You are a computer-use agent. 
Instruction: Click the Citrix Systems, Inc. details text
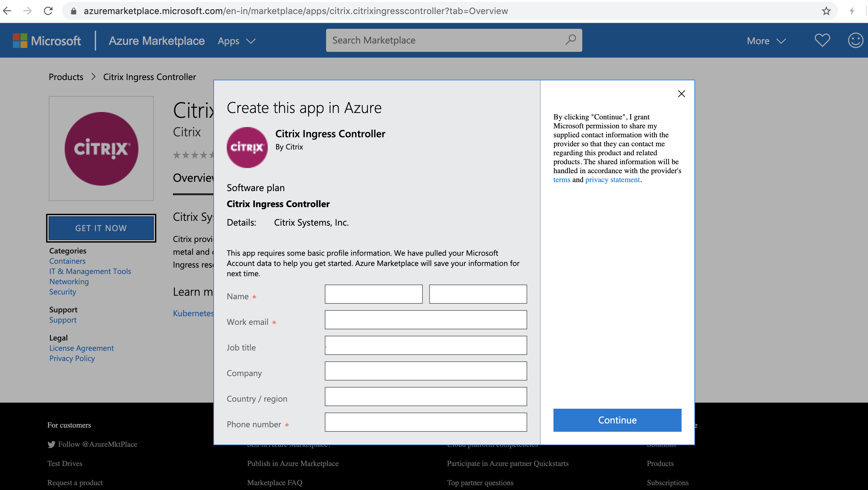(311, 223)
